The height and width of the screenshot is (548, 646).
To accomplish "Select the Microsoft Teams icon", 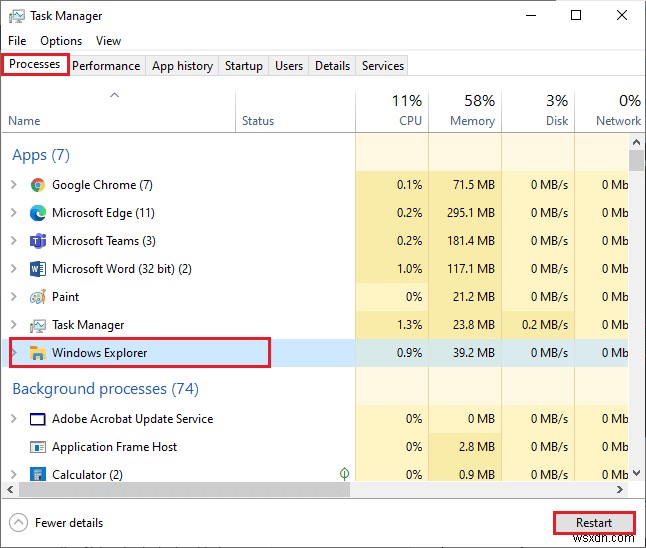I will pyautogui.click(x=38, y=241).
